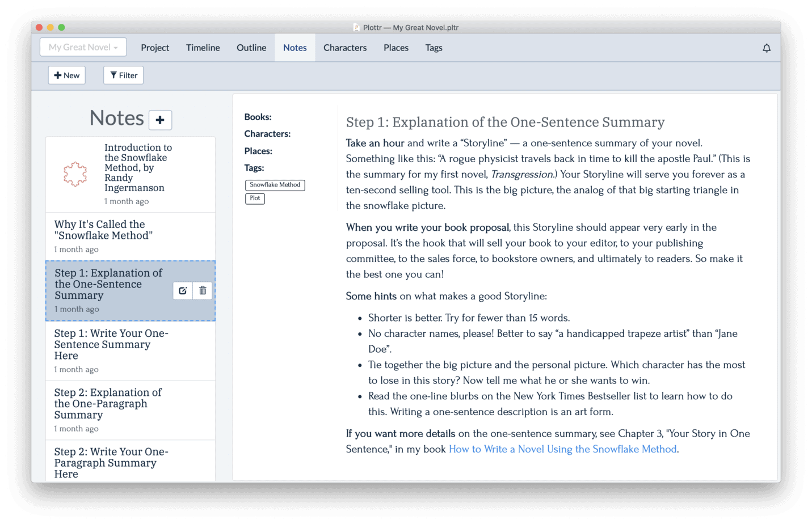Switch to the Timeline tab
The image size is (812, 524).
[x=203, y=48]
